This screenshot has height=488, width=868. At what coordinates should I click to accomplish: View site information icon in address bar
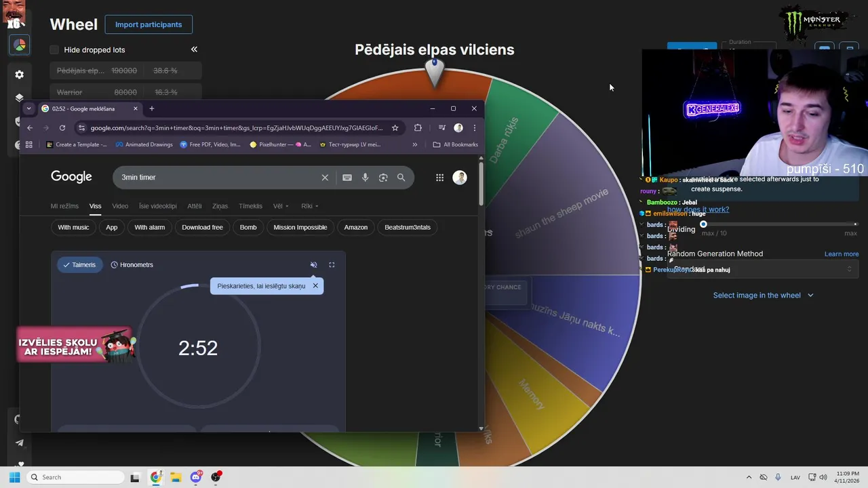(x=82, y=127)
